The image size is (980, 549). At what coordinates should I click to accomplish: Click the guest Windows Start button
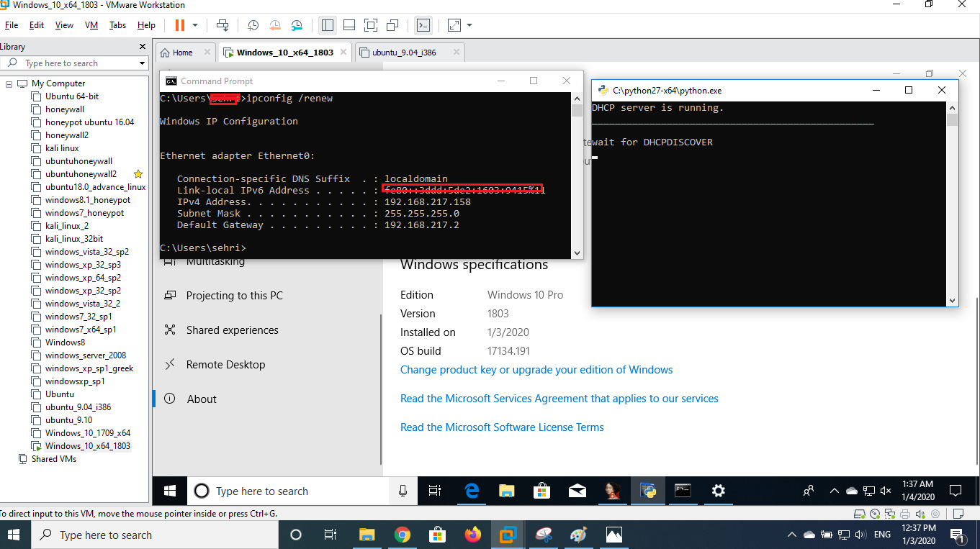pos(171,491)
